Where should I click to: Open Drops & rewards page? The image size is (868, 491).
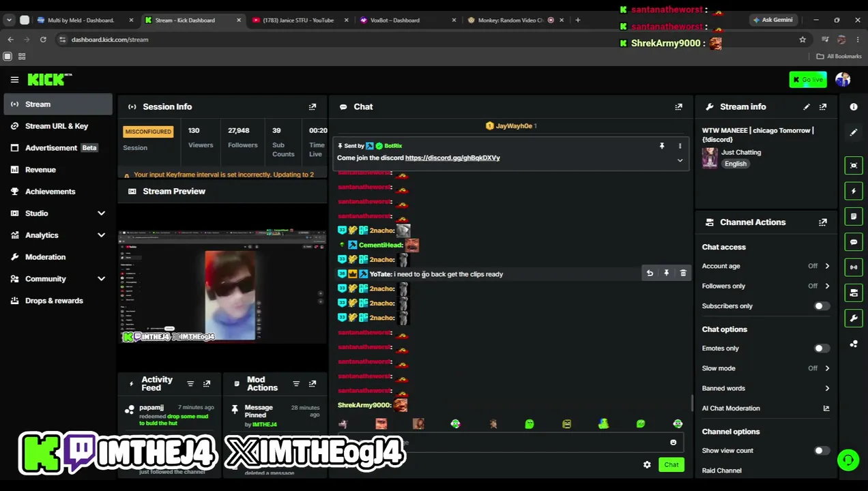tap(59, 301)
